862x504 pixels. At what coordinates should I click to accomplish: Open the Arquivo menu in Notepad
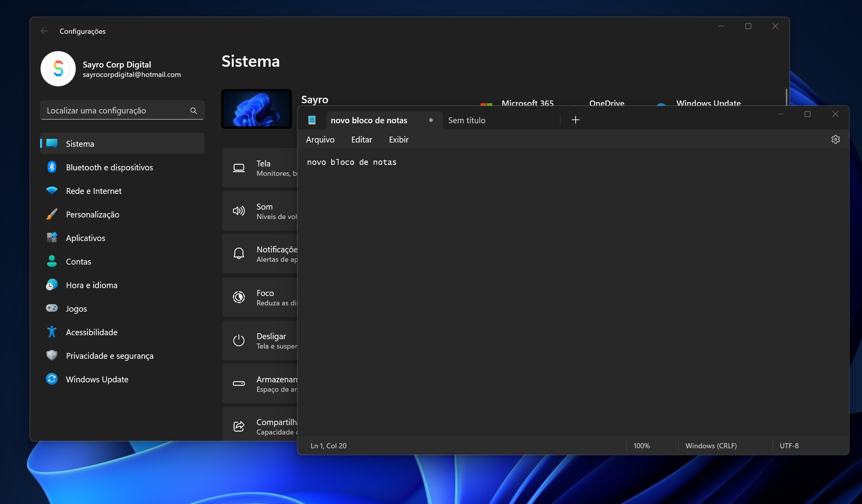[x=320, y=140]
